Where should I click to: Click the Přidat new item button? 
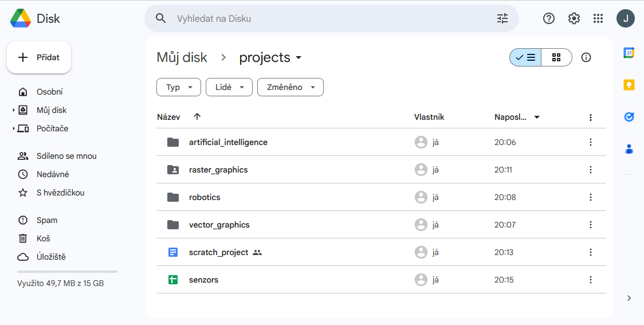tap(39, 57)
